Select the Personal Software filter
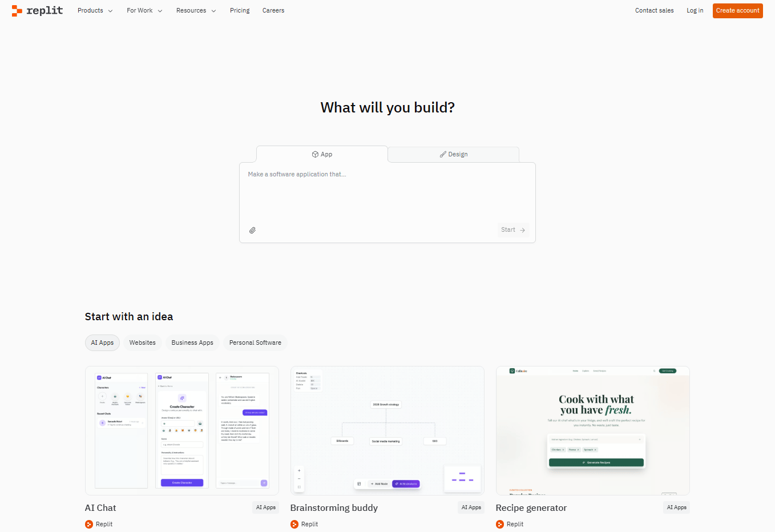 pyautogui.click(x=255, y=342)
